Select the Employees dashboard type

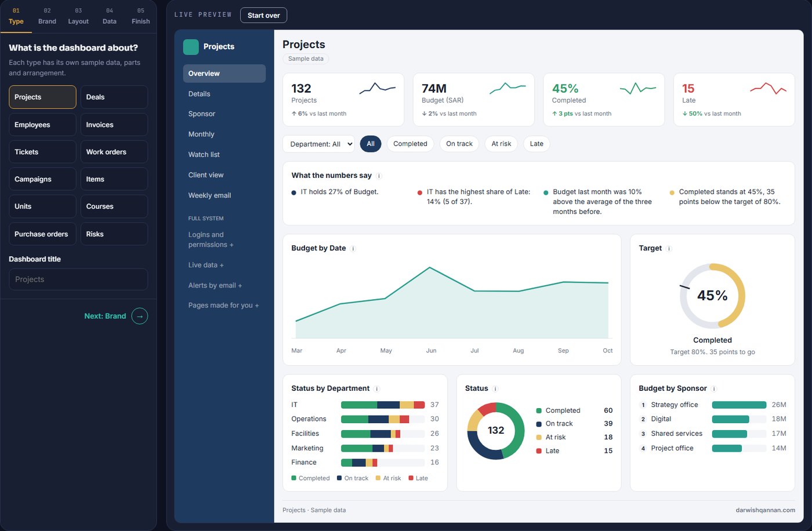[x=42, y=125]
